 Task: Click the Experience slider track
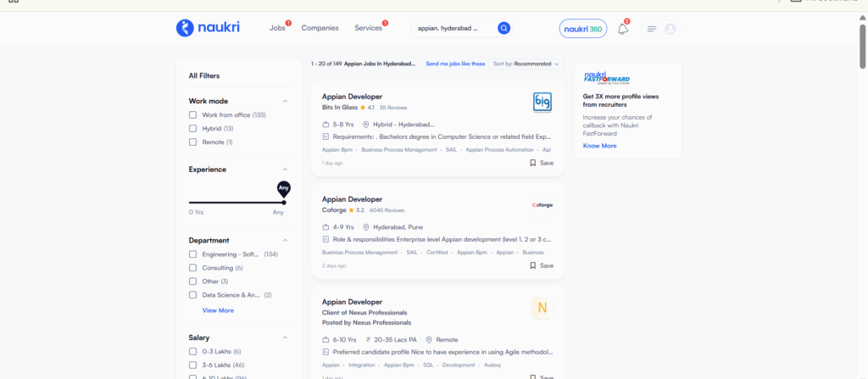pos(236,203)
